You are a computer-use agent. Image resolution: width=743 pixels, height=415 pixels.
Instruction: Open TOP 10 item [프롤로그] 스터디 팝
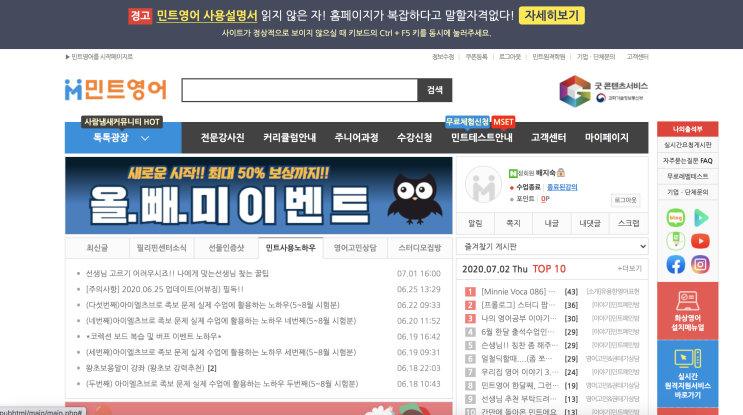(x=518, y=305)
